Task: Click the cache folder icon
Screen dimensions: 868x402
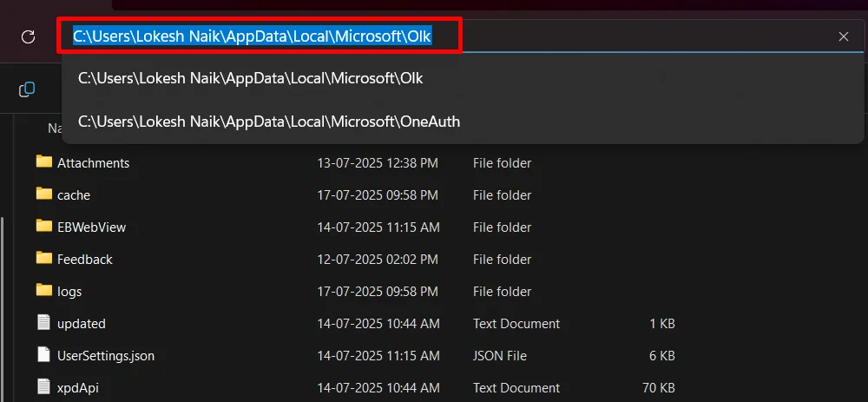Action: (x=43, y=194)
